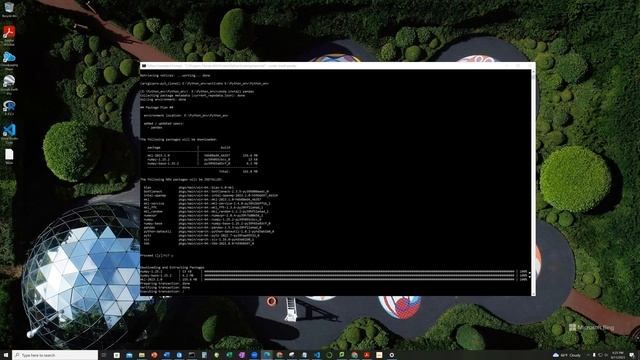The height and width of the screenshot is (360, 640).
Task: Open the blank document file on desktop
Action: [9, 156]
